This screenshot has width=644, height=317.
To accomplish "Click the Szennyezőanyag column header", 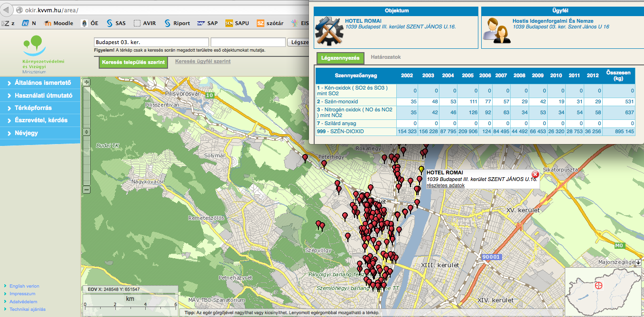I will (356, 75).
